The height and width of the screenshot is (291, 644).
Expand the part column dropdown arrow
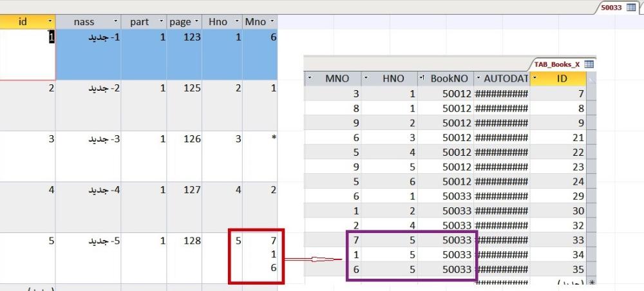coord(160,22)
